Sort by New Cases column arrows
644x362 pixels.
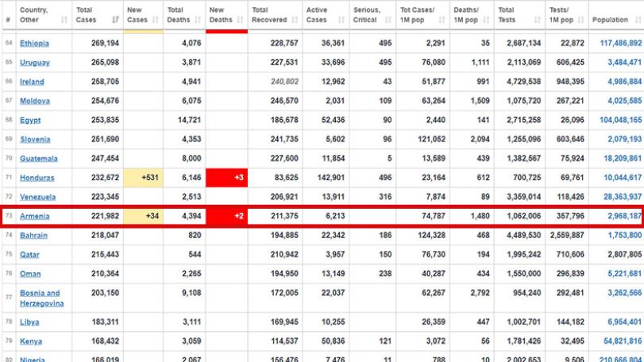tap(156, 20)
